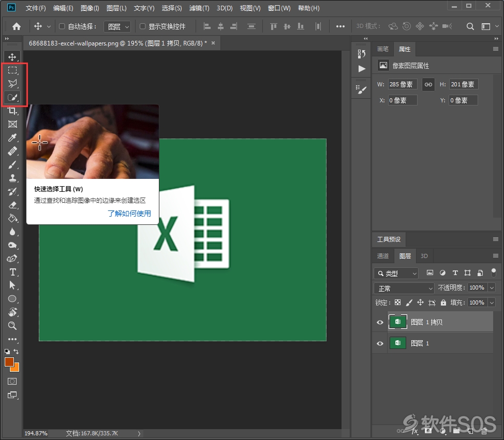Select the Sponge tool
This screenshot has height=440, width=504.
(12, 246)
